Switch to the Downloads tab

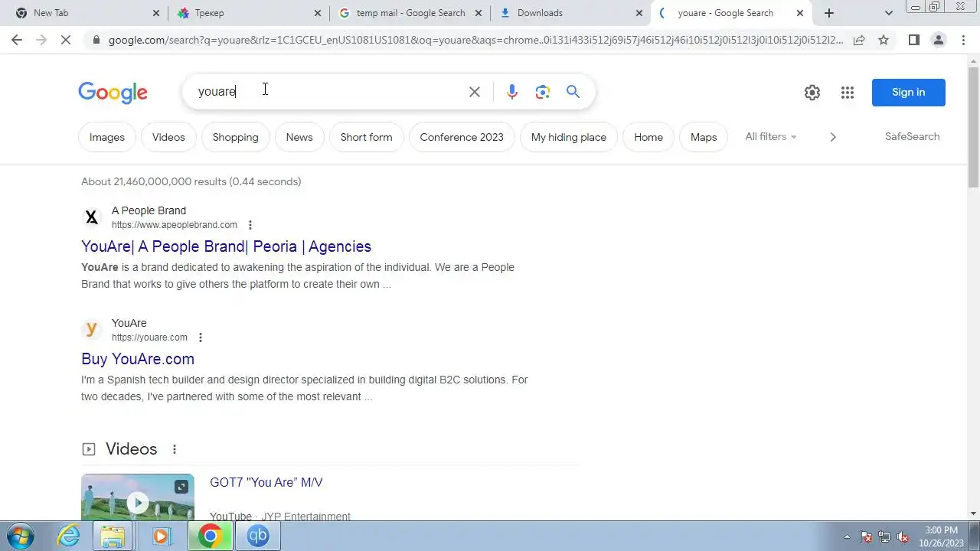coord(570,13)
